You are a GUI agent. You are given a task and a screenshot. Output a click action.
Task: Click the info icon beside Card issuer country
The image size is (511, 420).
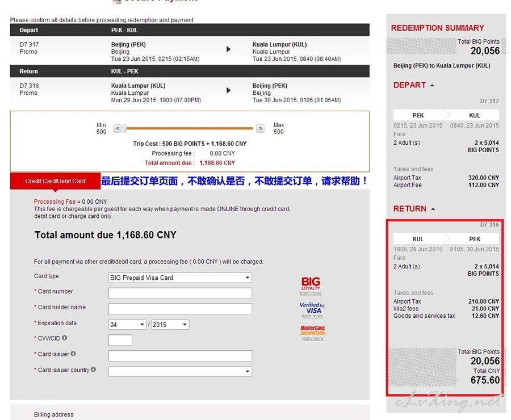coord(93,369)
